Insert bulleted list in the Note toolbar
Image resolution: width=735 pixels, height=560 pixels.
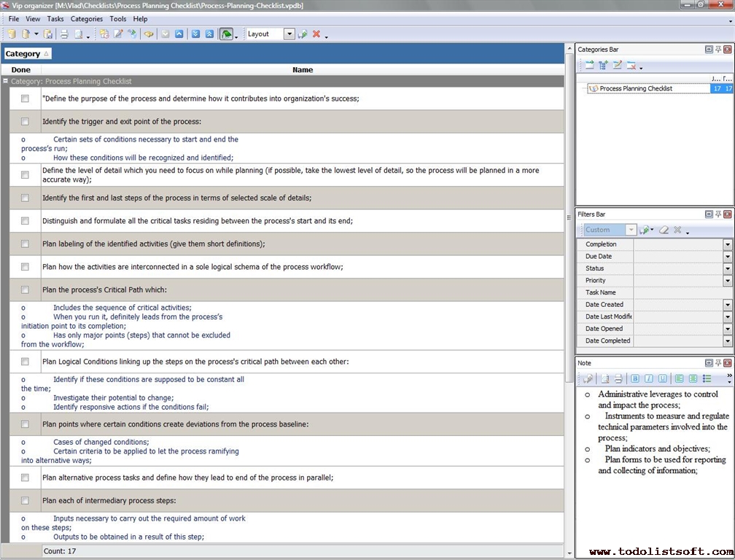(707, 378)
